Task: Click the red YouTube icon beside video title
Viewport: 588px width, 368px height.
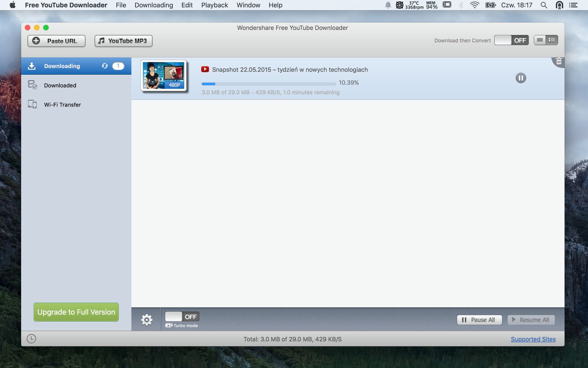Action: (x=205, y=69)
